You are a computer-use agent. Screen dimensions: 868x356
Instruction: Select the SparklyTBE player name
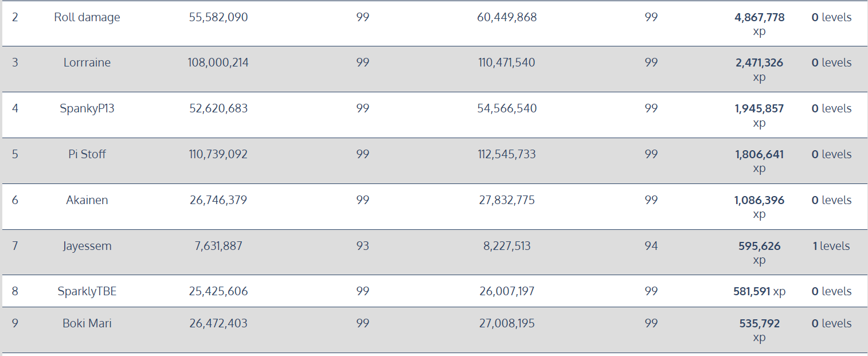87,291
